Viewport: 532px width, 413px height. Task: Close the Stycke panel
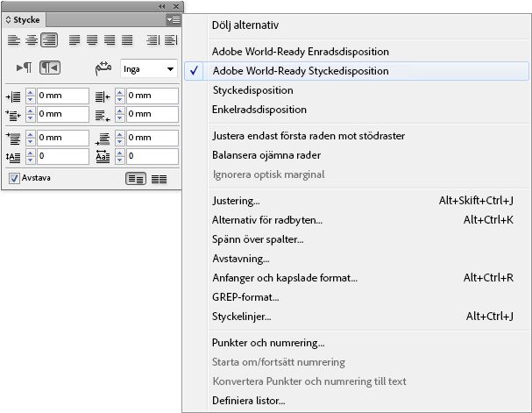click(x=176, y=6)
